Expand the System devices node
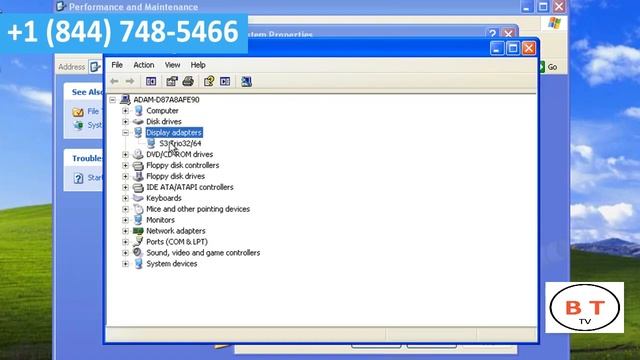Viewport: 640px width, 360px height. [125, 264]
